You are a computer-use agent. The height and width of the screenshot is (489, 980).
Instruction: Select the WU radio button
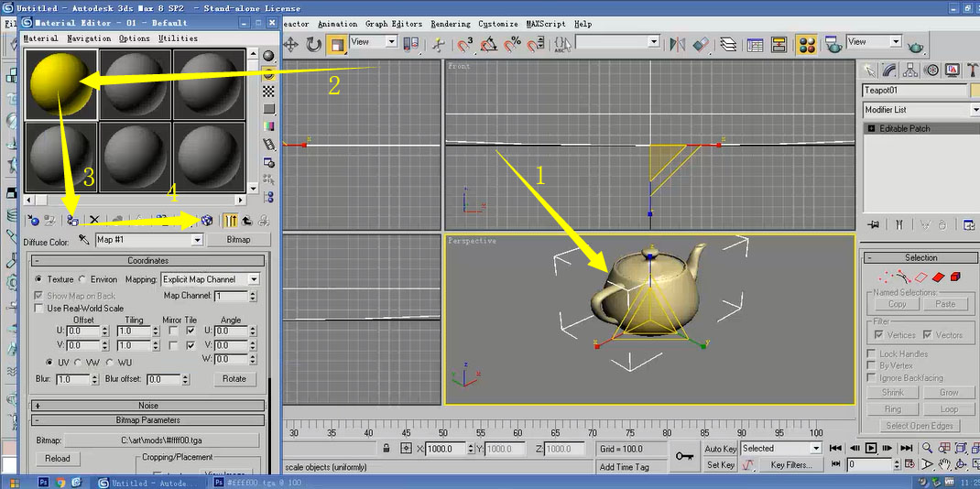109,363
